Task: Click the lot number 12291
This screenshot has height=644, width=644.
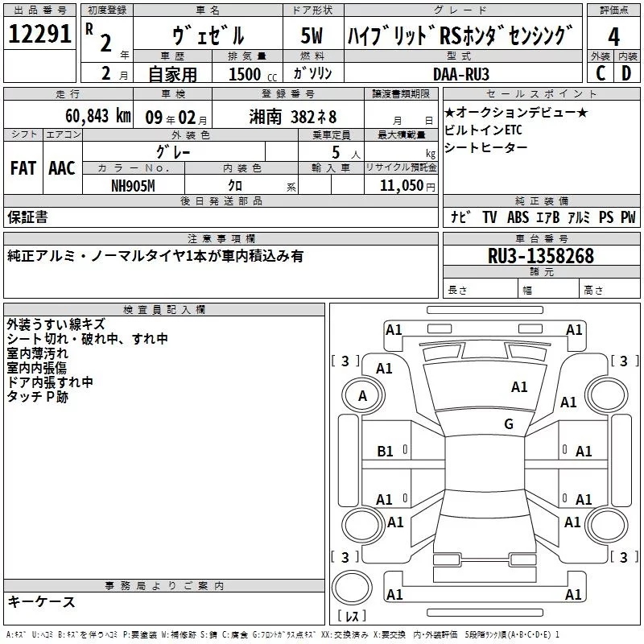Action: [39, 33]
